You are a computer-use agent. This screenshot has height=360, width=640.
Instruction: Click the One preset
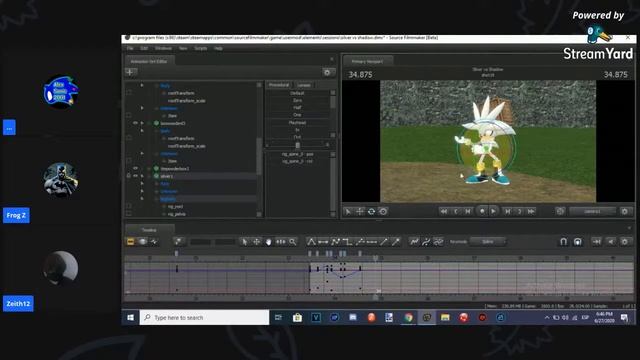(x=297, y=115)
